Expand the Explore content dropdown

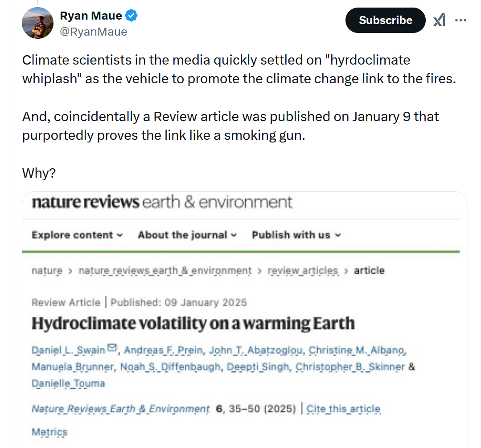77,235
